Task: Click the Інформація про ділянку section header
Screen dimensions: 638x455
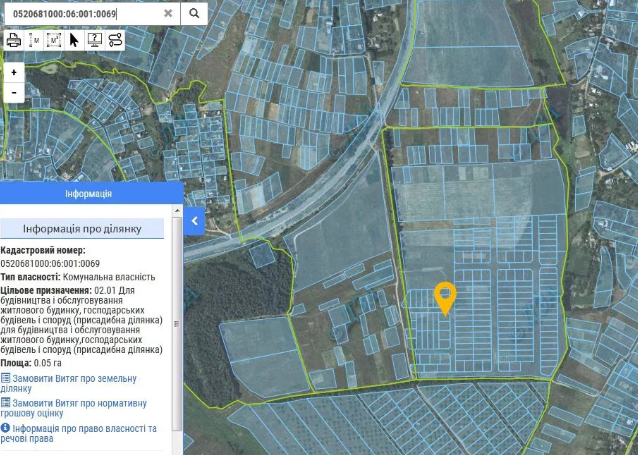Action: (82, 229)
